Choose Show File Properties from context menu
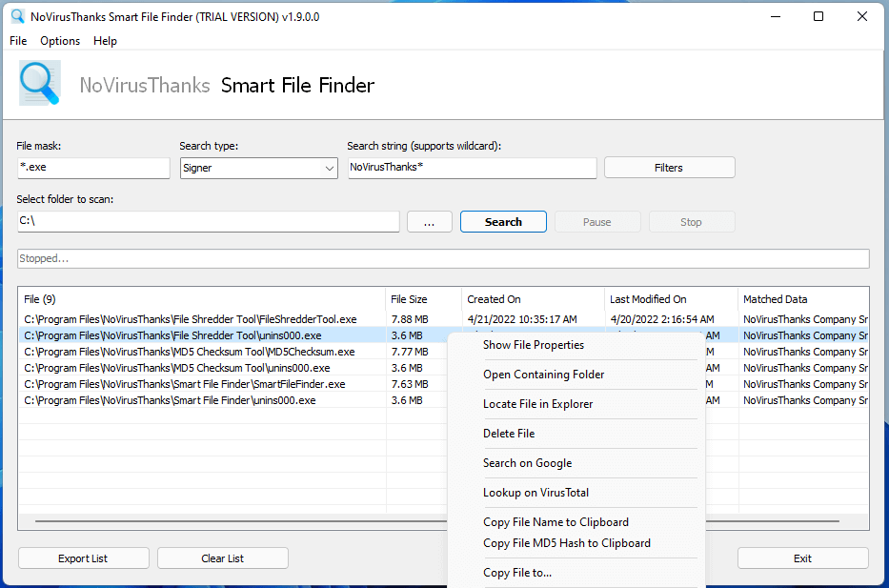 pos(534,345)
